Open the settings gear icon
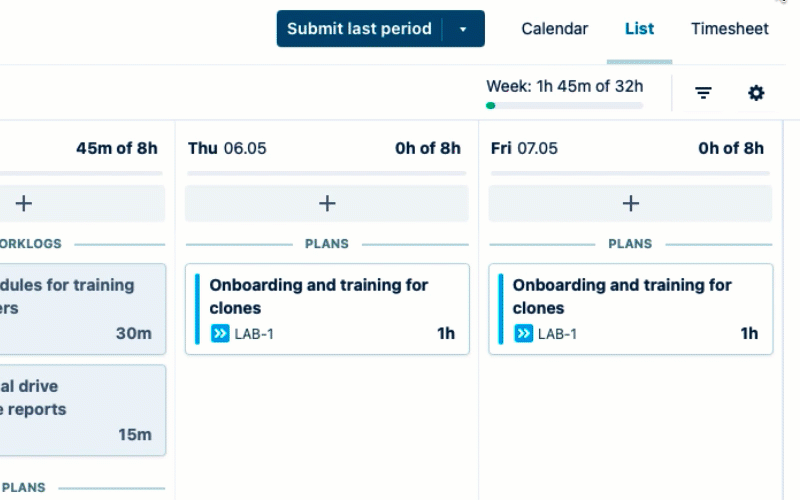The image size is (800, 500). (x=756, y=93)
